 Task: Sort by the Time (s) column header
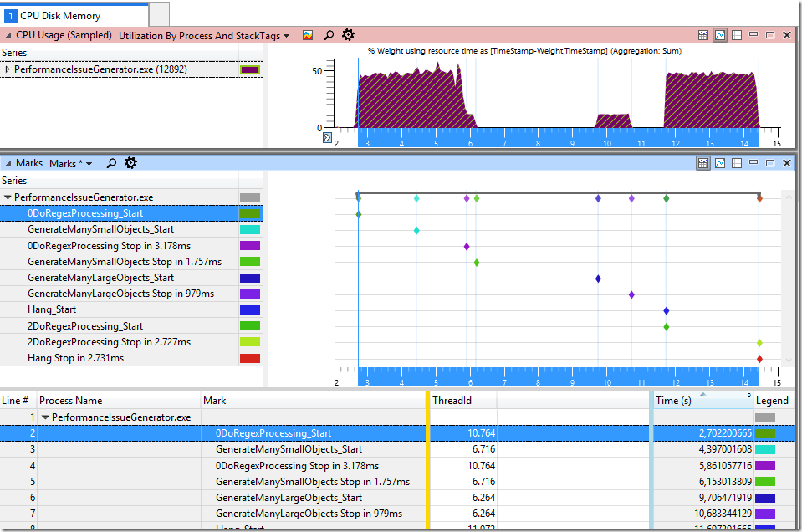click(703, 401)
